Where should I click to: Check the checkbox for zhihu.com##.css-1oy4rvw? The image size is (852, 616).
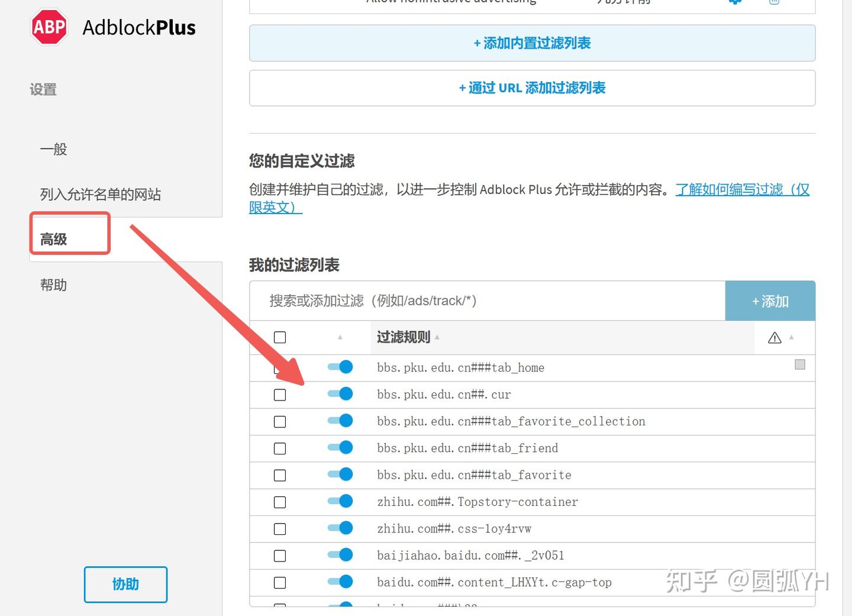[279, 528]
